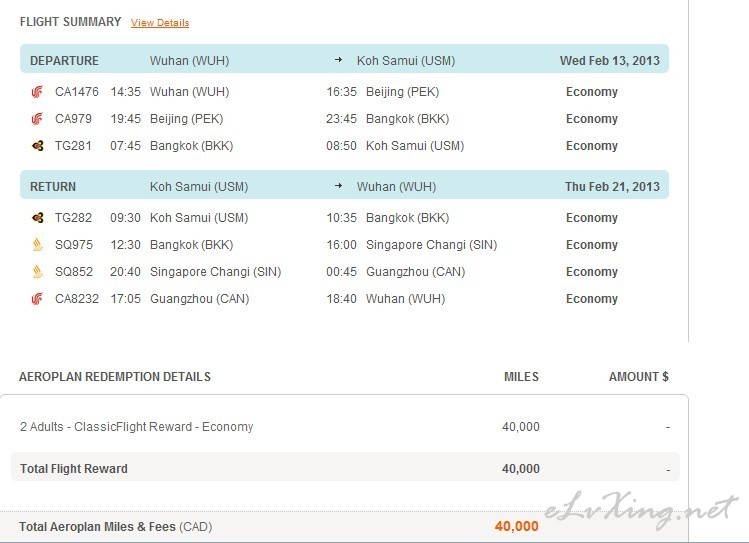Click arrival time 16:00

click(342, 245)
